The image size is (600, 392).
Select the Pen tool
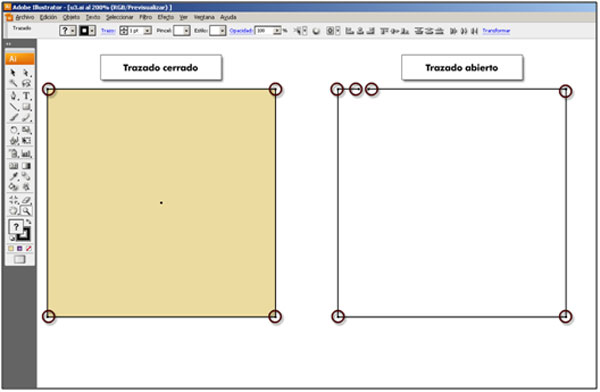[14, 95]
